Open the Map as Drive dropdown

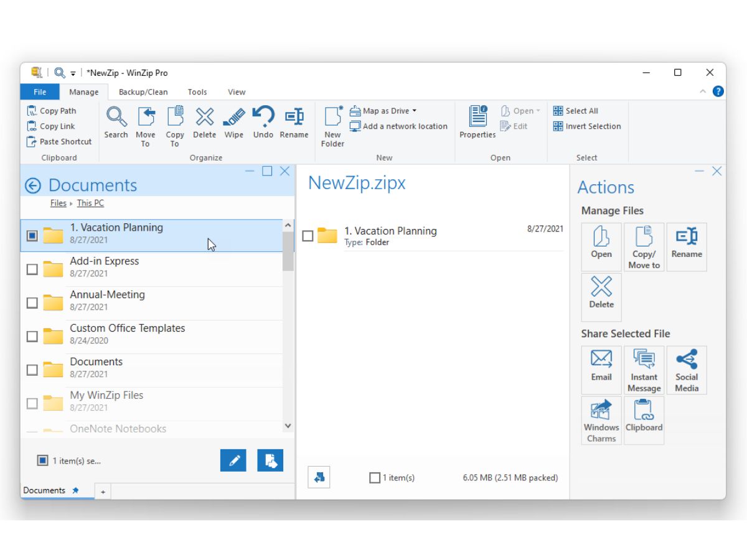tap(415, 111)
